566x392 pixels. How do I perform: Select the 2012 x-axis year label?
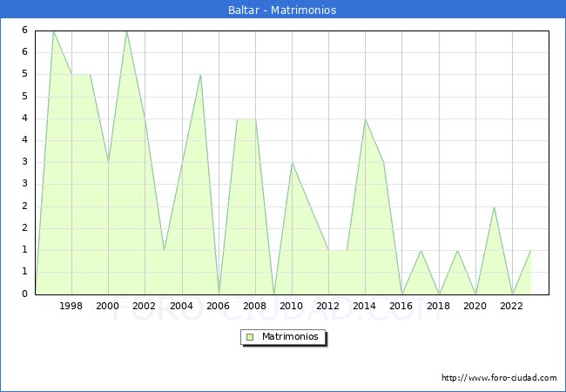click(x=328, y=306)
